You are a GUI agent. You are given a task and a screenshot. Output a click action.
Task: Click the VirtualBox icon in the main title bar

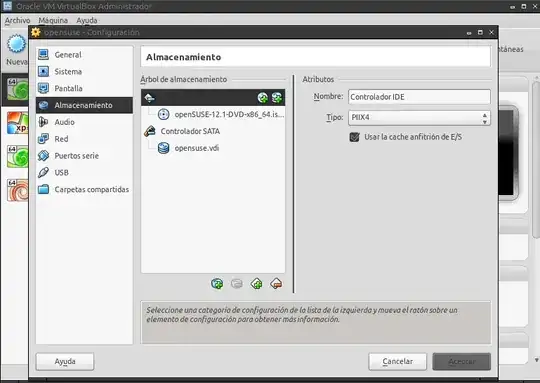[x=8, y=6]
